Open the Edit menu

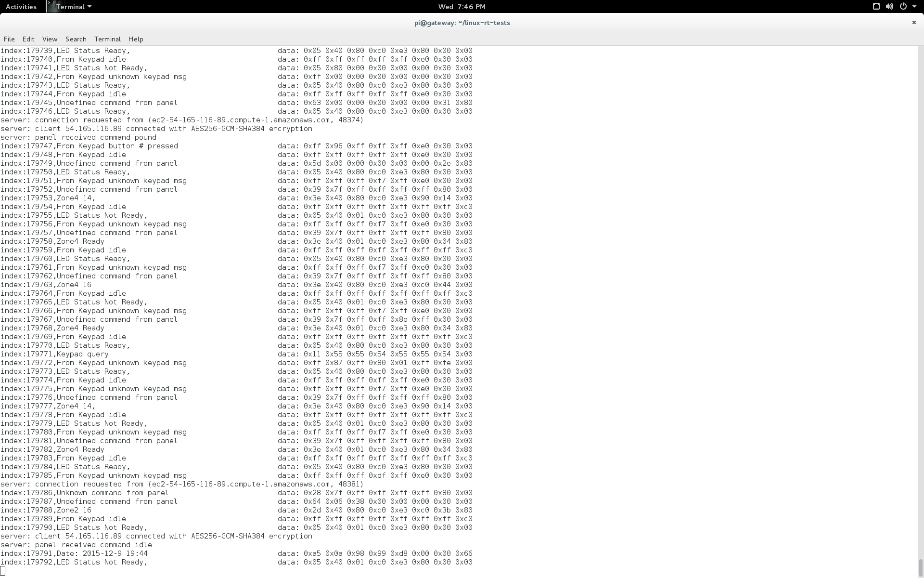point(28,39)
